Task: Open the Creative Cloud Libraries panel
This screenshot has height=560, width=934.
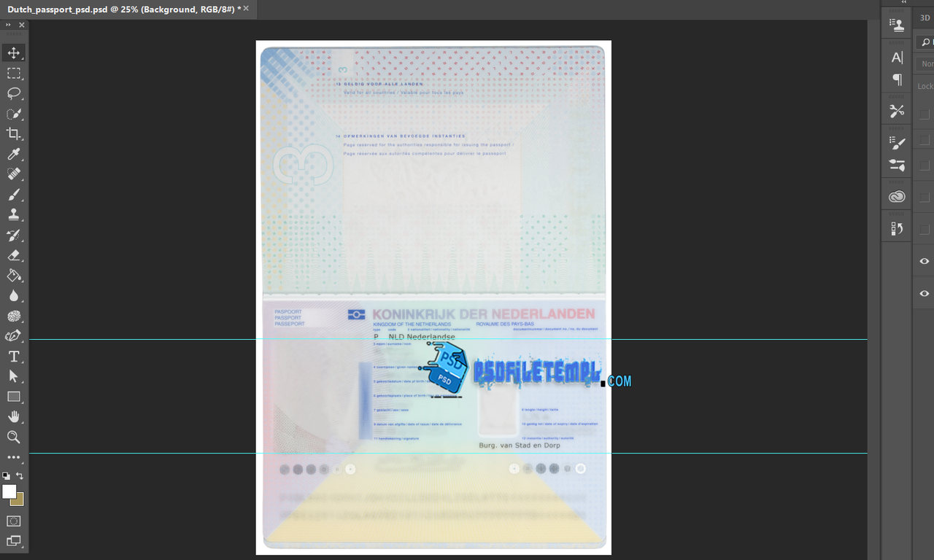Action: [x=897, y=197]
